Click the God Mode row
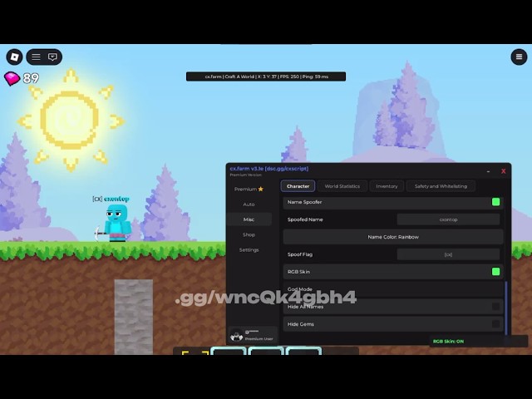The image size is (532, 399). click(x=393, y=289)
